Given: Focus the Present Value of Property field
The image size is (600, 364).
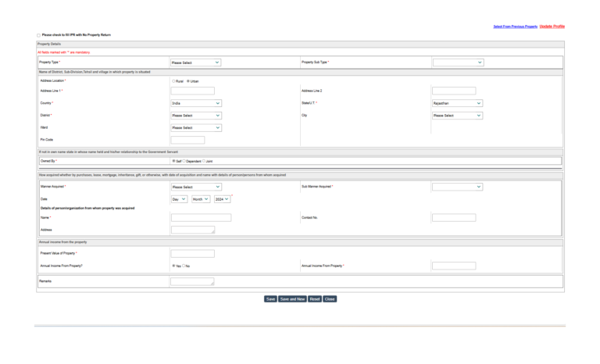Looking at the screenshot, I should tap(192, 253).
